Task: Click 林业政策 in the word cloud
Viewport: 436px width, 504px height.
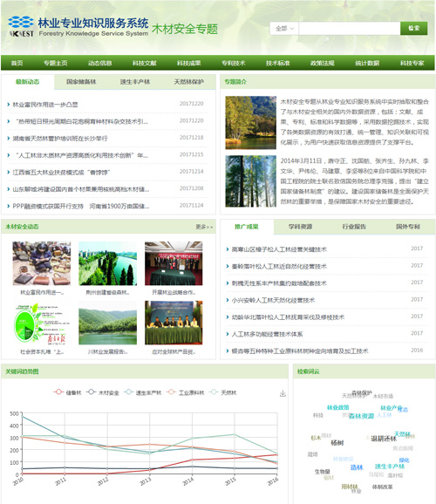Action: (338, 407)
